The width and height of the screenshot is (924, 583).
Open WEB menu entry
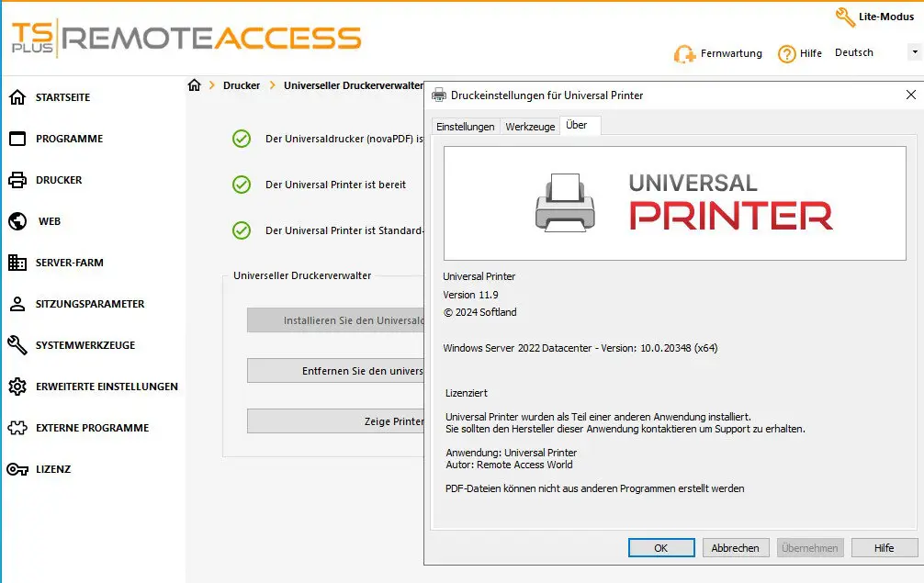tap(50, 221)
